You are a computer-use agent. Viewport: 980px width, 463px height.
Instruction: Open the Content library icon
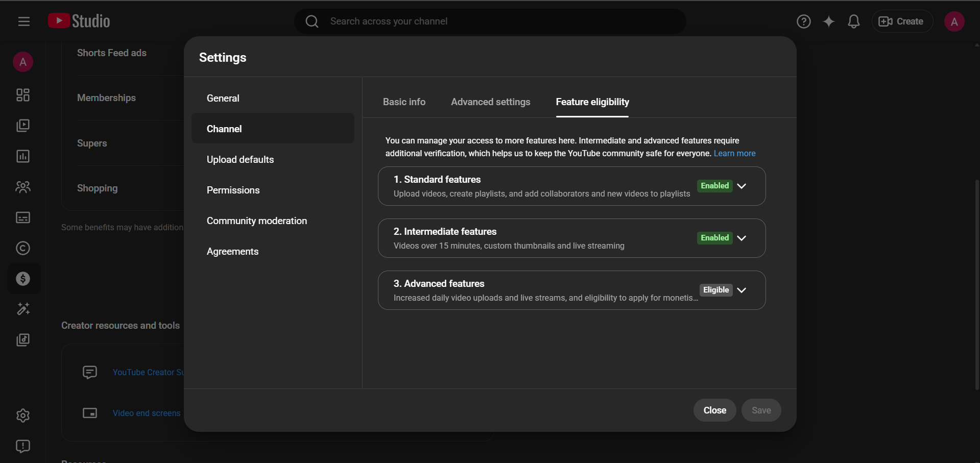point(23,126)
